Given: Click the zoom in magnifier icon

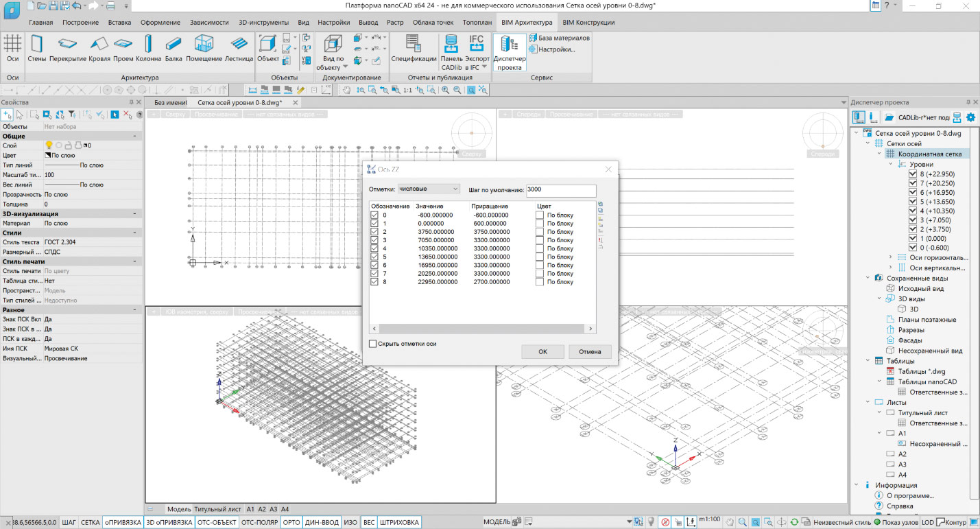Looking at the screenshot, I should click(x=446, y=90).
